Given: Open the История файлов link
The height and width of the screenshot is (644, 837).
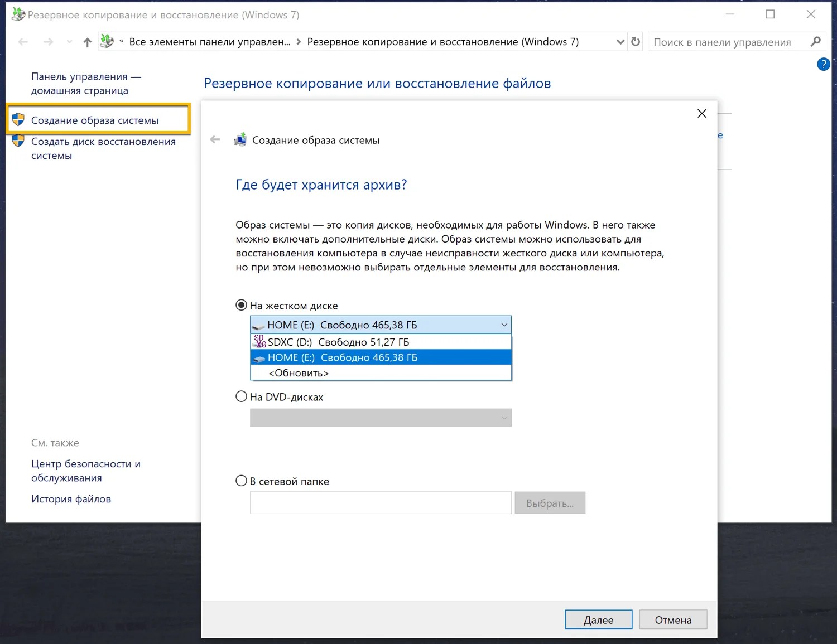Looking at the screenshot, I should point(71,499).
